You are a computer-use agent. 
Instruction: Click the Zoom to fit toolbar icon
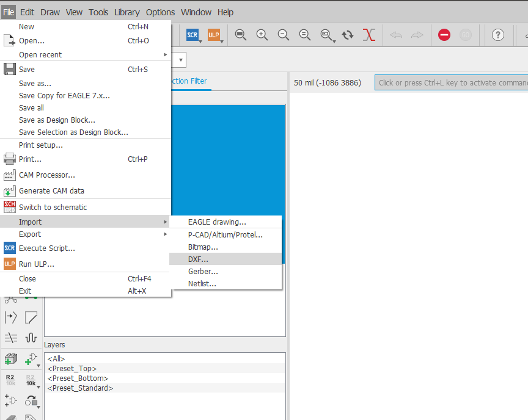[240, 35]
